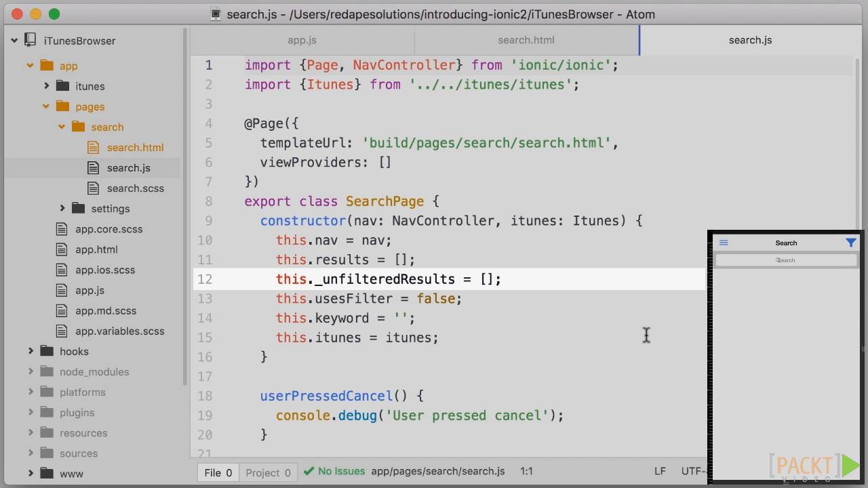Expand the settings folder chevron

[x=62, y=208]
